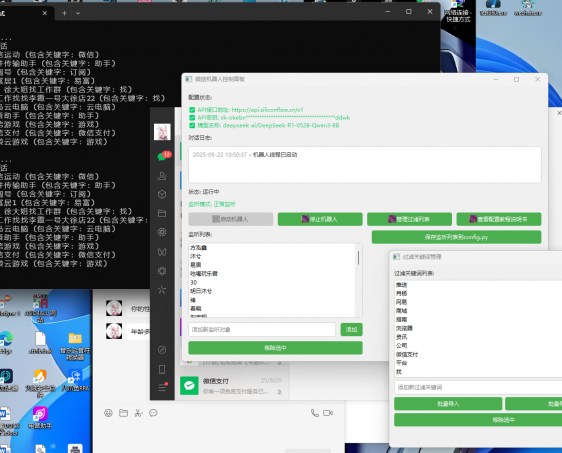The image size is (562, 453).
Task: Click the 管理过滤列表 button
Action: 409,219
